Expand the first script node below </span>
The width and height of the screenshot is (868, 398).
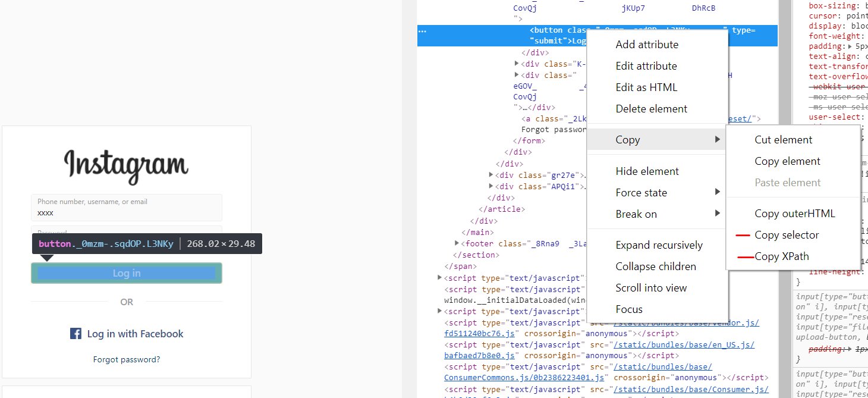point(440,278)
